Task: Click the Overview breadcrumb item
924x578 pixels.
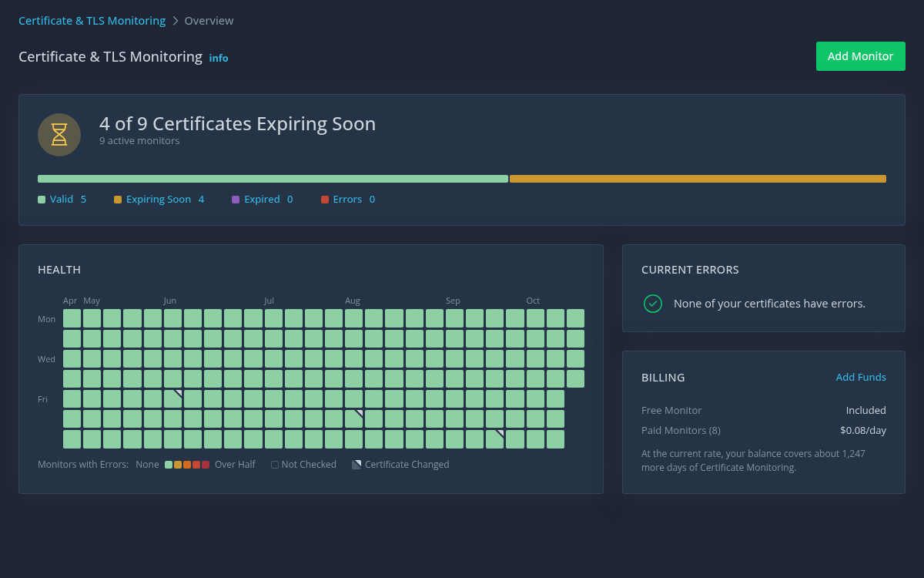Action: [209, 21]
